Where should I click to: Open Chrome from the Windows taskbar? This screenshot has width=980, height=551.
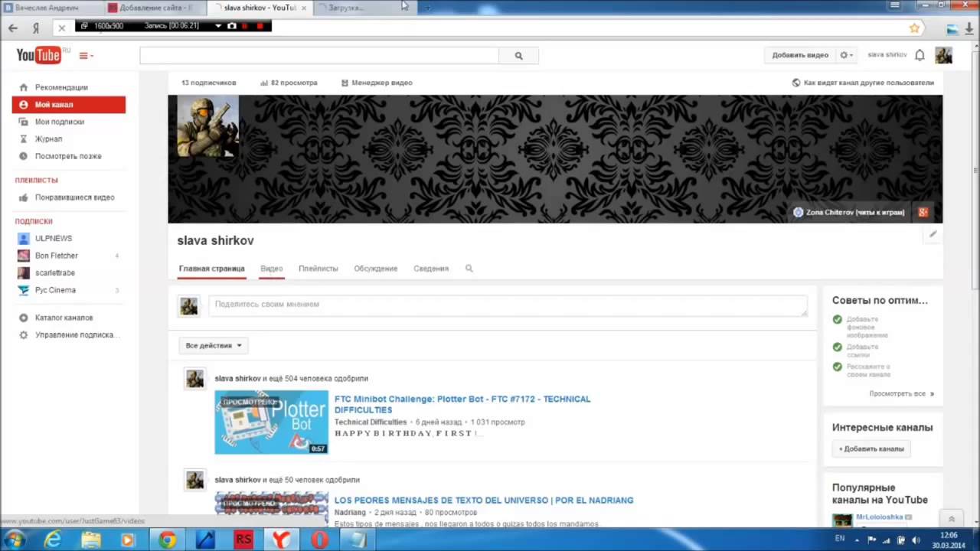click(167, 540)
